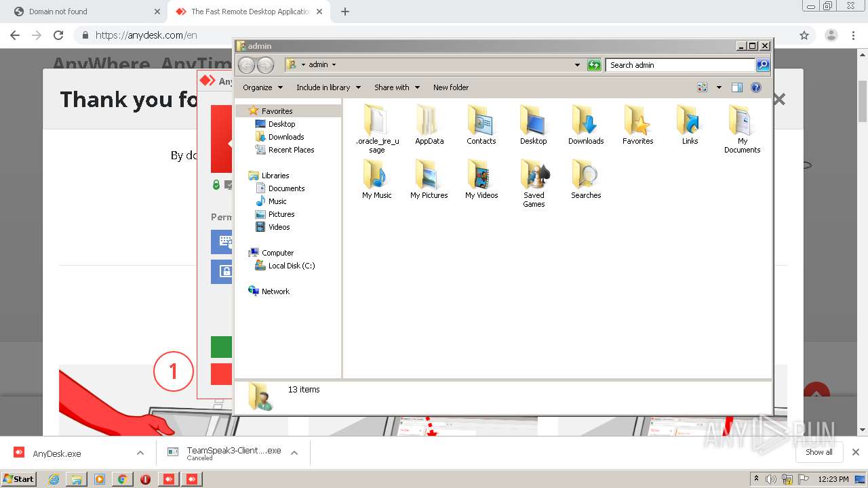Open the Searches folder
868x488 pixels.
click(x=586, y=180)
